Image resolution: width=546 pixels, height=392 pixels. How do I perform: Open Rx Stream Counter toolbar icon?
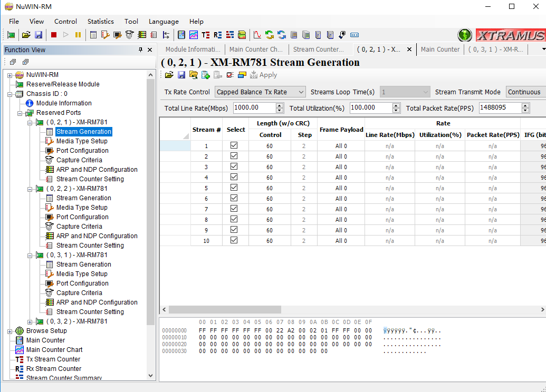[218, 35]
